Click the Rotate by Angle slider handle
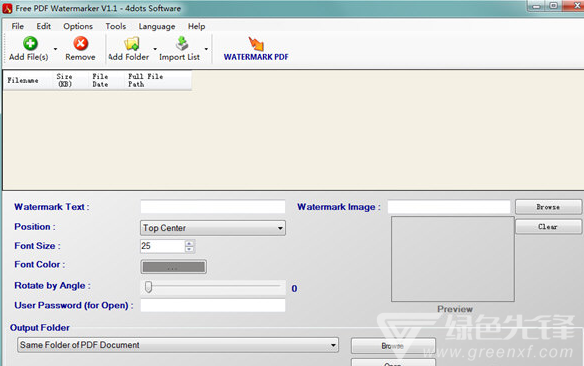584x366 pixels. coord(149,287)
